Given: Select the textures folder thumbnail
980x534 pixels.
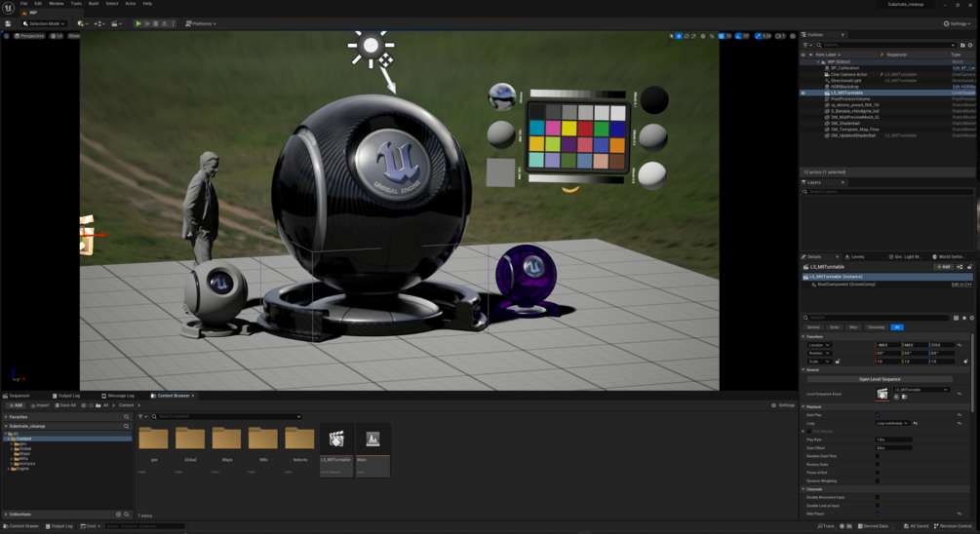Looking at the screenshot, I should [x=300, y=439].
